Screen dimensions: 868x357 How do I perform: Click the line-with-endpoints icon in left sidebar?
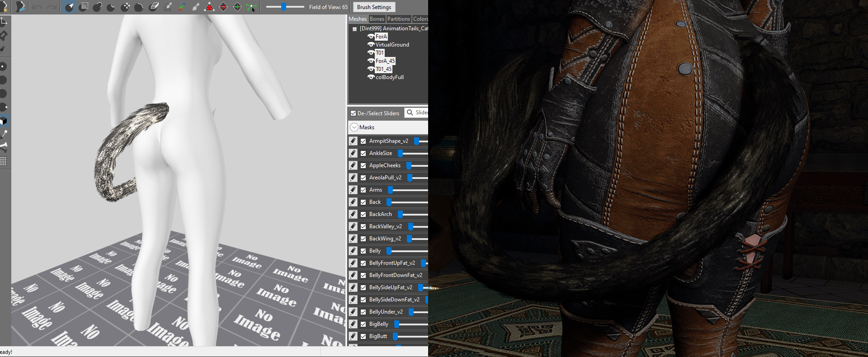click(4, 134)
